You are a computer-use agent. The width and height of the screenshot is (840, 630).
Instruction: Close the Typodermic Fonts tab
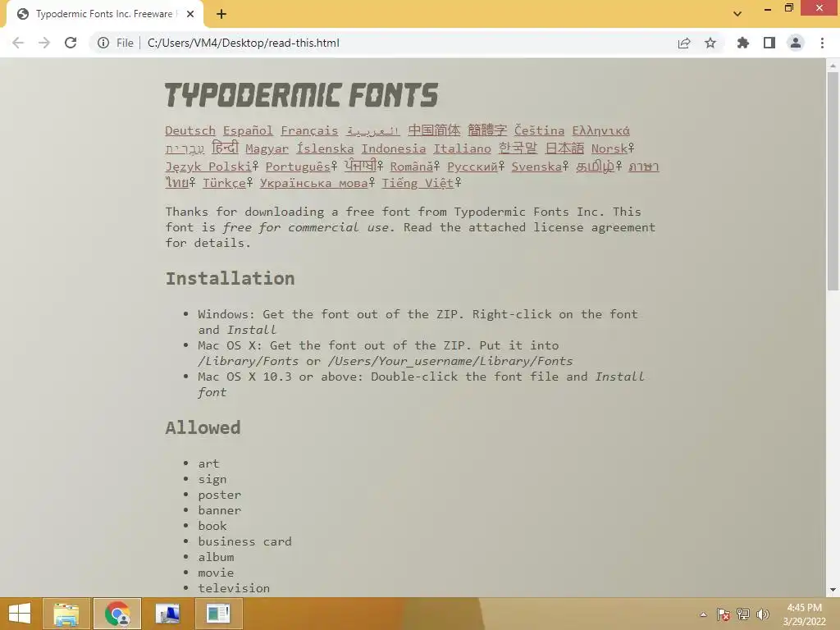190,15
